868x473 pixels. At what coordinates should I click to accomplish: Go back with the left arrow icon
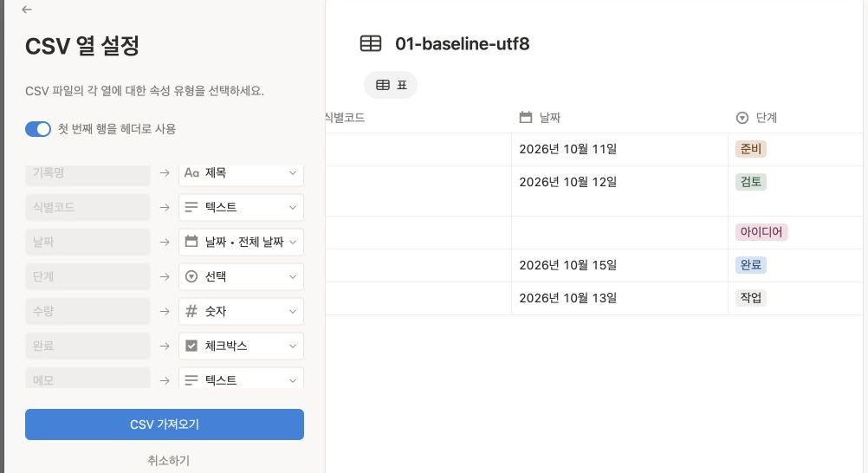[x=27, y=10]
